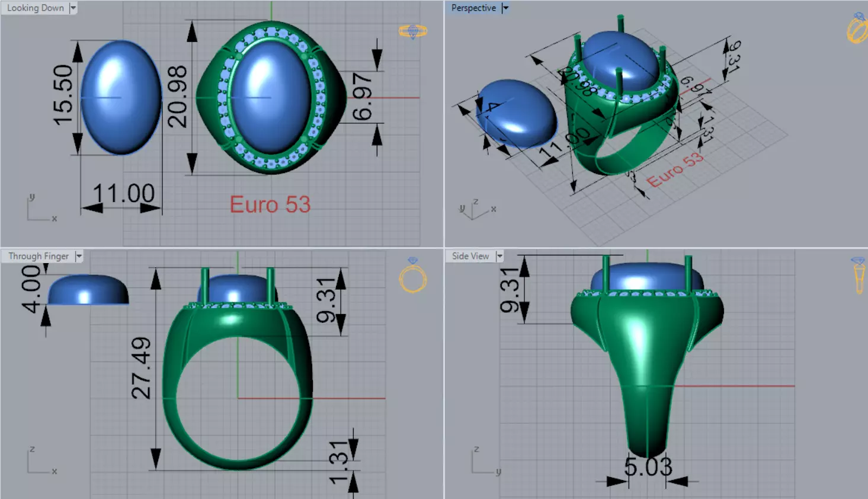This screenshot has width=868, height=499.
Task: Select the 9.31 dimension in Side View
Action: [510, 290]
